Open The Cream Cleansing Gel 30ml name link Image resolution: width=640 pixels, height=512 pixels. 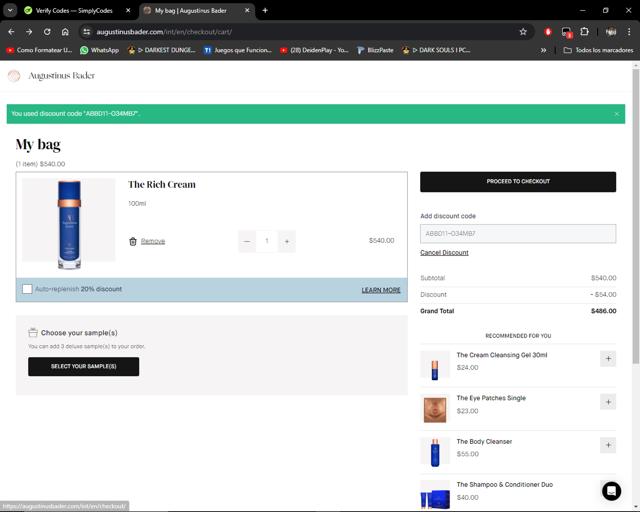pos(502,355)
